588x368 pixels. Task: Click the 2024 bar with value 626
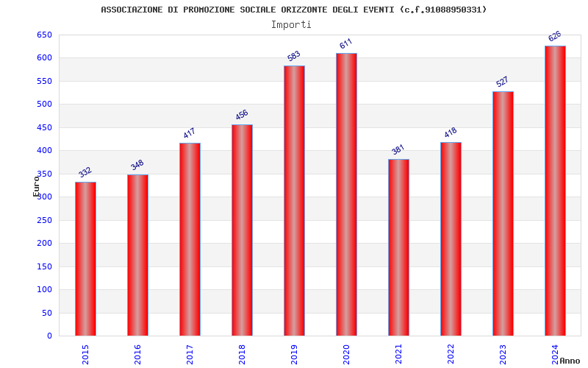click(555, 191)
